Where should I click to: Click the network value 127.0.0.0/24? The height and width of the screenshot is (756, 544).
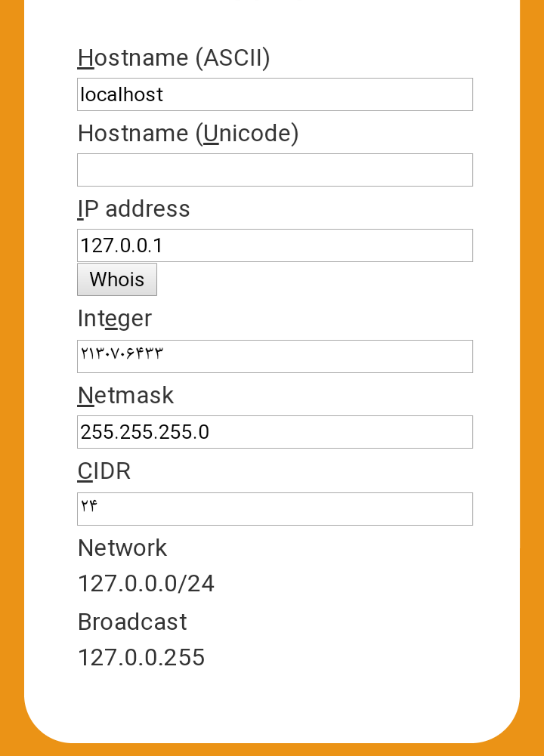146,584
